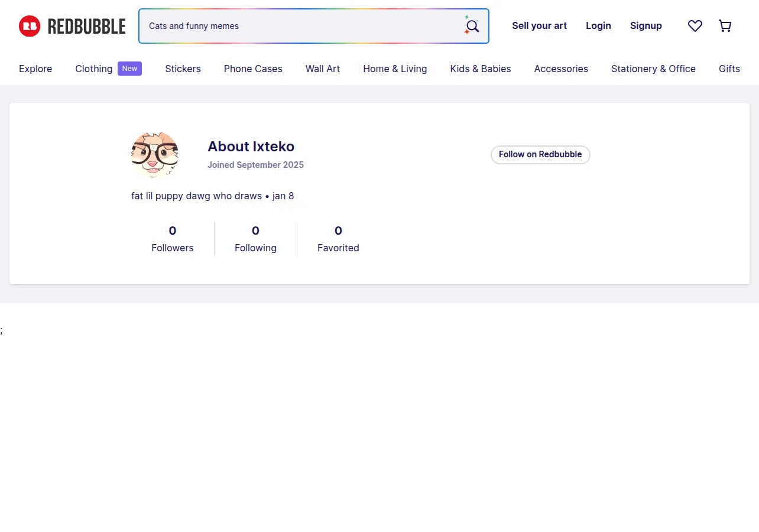Follow Ixteko on Redbubble
759x532 pixels.
pos(540,155)
